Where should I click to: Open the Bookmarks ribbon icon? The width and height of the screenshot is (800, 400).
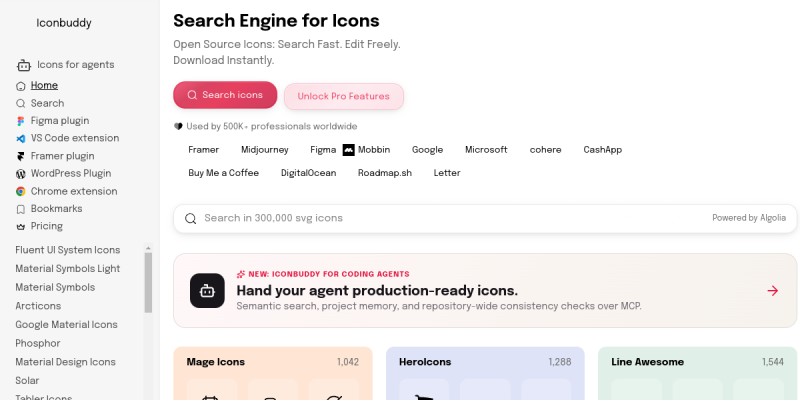click(20, 209)
